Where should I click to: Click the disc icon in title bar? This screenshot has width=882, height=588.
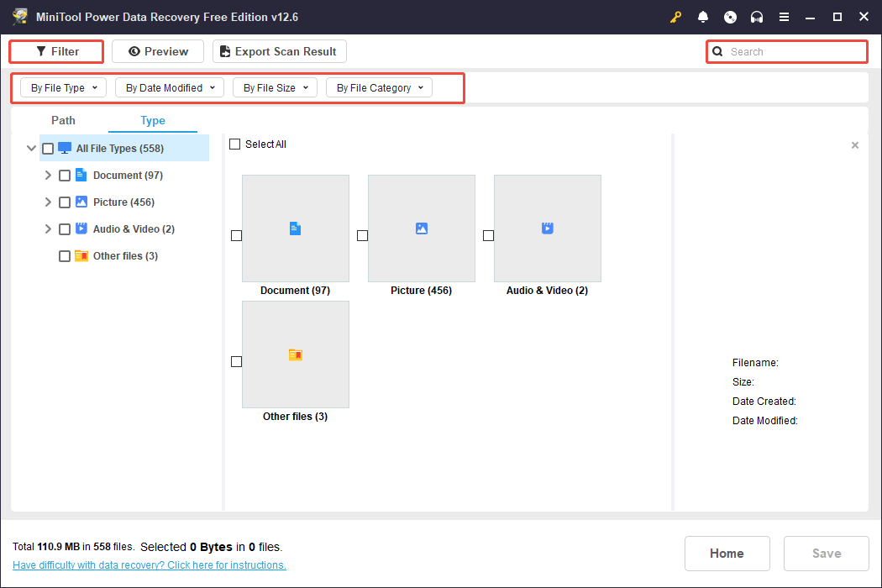click(730, 17)
